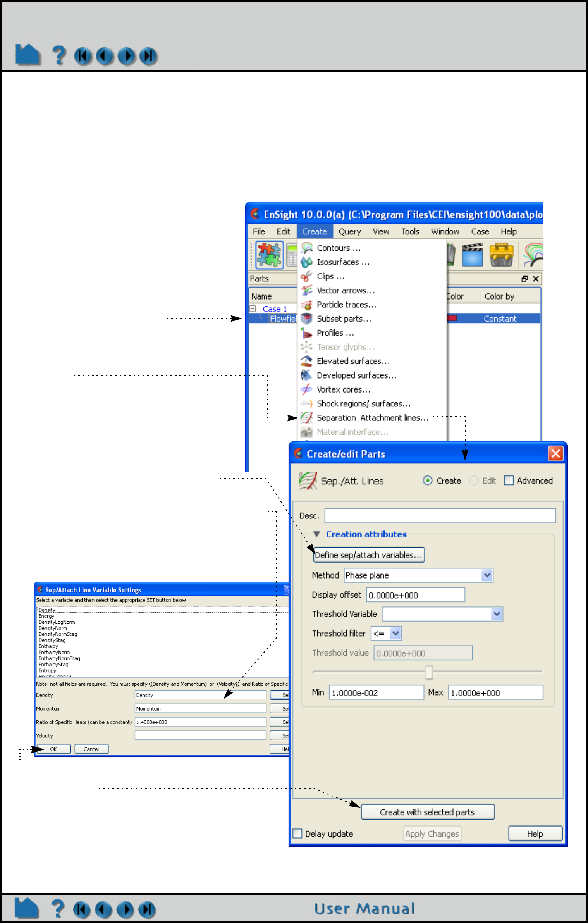
Task: Click the Min value field
Action: 377,692
